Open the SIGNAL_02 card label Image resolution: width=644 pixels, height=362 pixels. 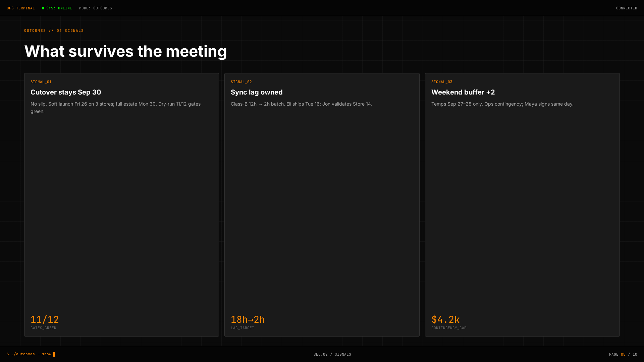(x=241, y=82)
